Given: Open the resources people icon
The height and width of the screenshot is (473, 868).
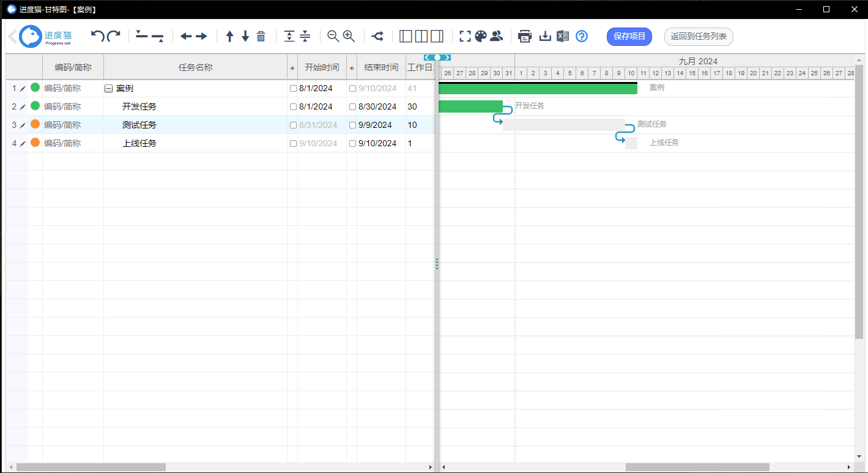Looking at the screenshot, I should click(496, 36).
